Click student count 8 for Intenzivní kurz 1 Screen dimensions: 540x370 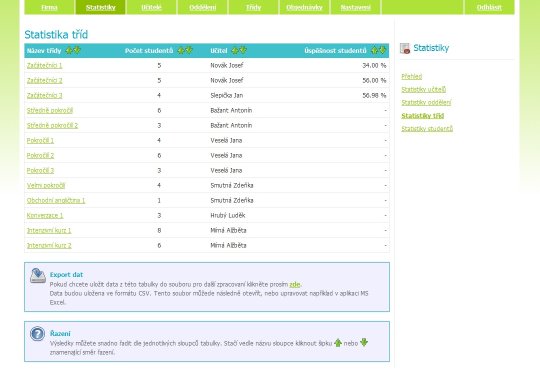coord(159,230)
